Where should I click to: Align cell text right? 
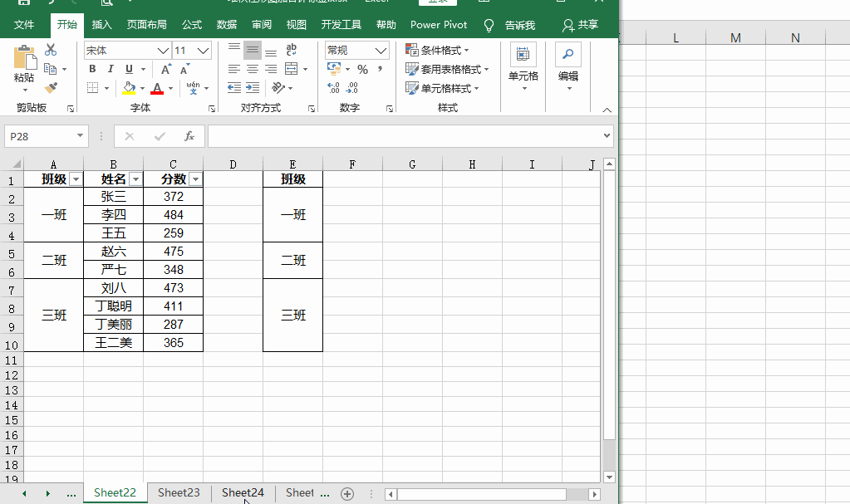(271, 69)
